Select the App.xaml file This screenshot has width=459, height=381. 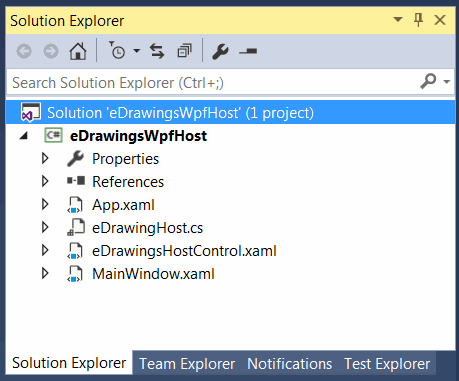tap(123, 205)
